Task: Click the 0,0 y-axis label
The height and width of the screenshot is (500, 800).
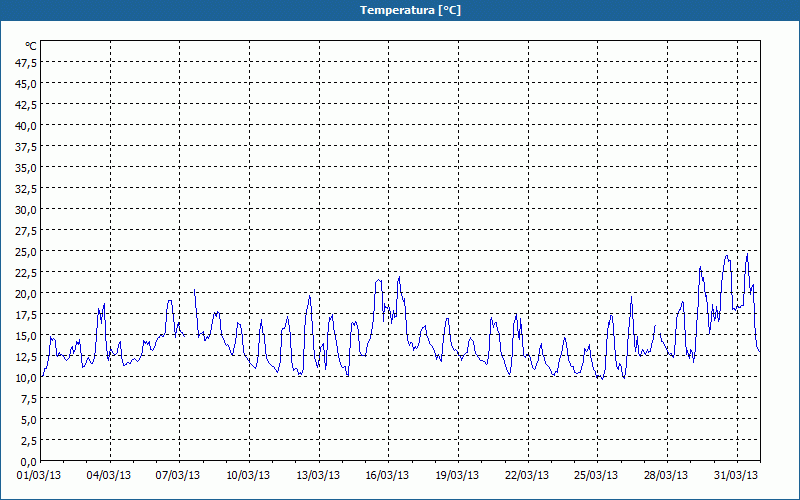Action: [29, 462]
